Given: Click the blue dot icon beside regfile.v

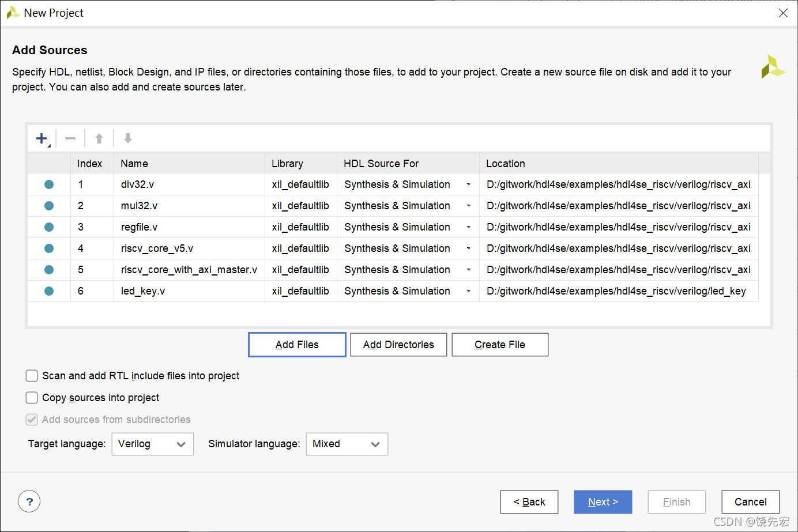Looking at the screenshot, I should coord(49,227).
